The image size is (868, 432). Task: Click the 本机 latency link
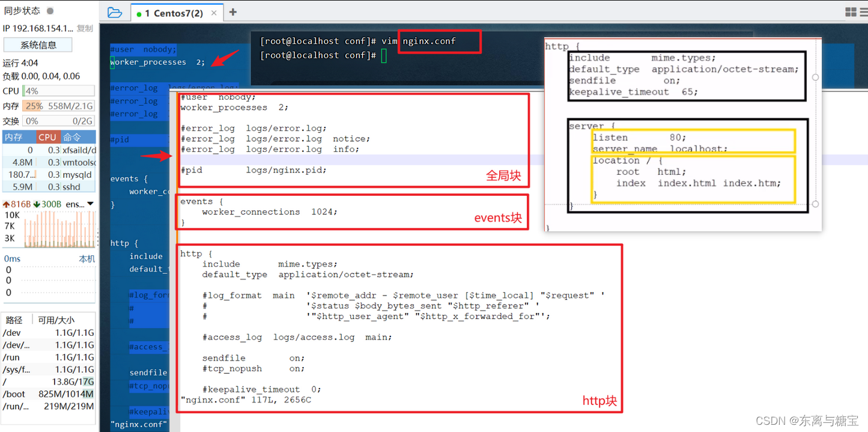87,258
